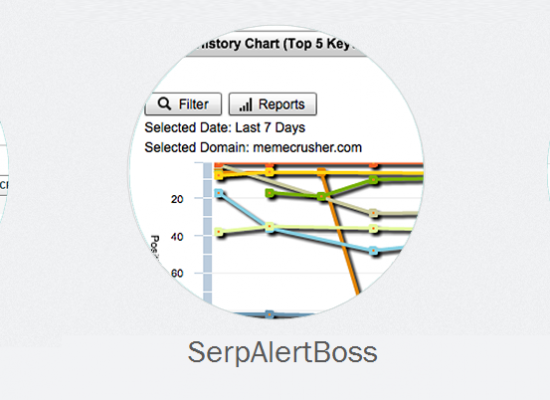Screen dimensions: 550x400
Task: Open the Reports button
Action: 273,104
